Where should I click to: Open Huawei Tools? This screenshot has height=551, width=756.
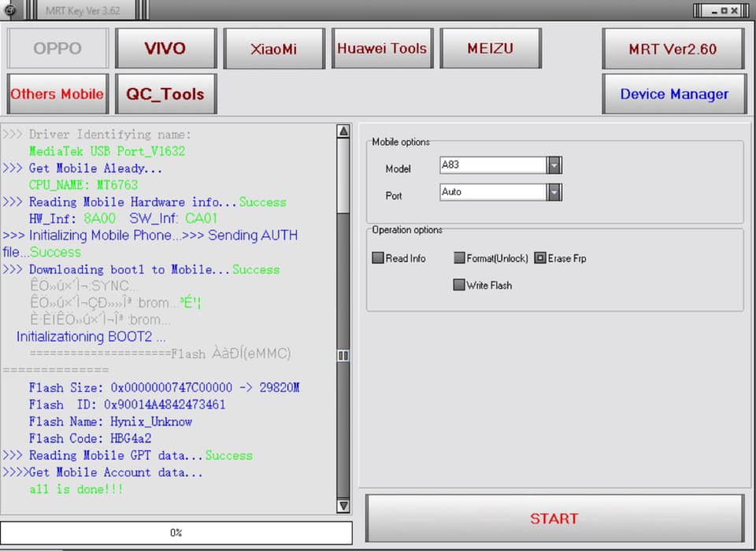[x=382, y=48]
